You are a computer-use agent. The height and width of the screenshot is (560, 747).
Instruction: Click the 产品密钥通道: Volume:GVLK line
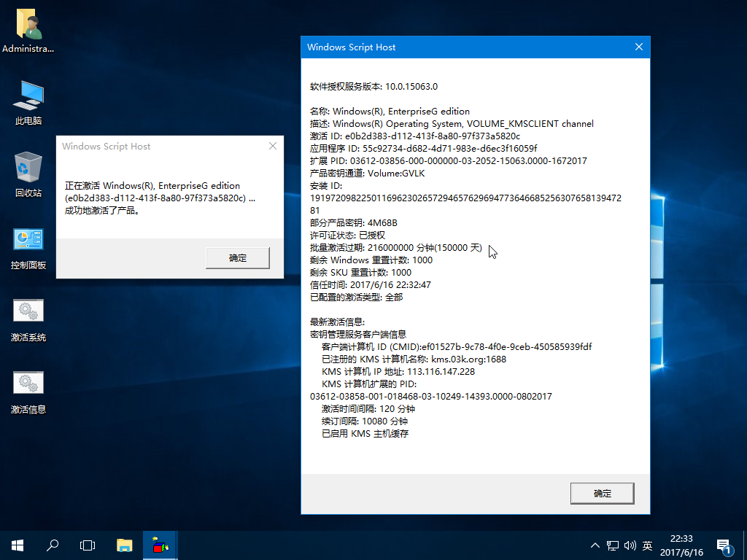[x=368, y=174]
